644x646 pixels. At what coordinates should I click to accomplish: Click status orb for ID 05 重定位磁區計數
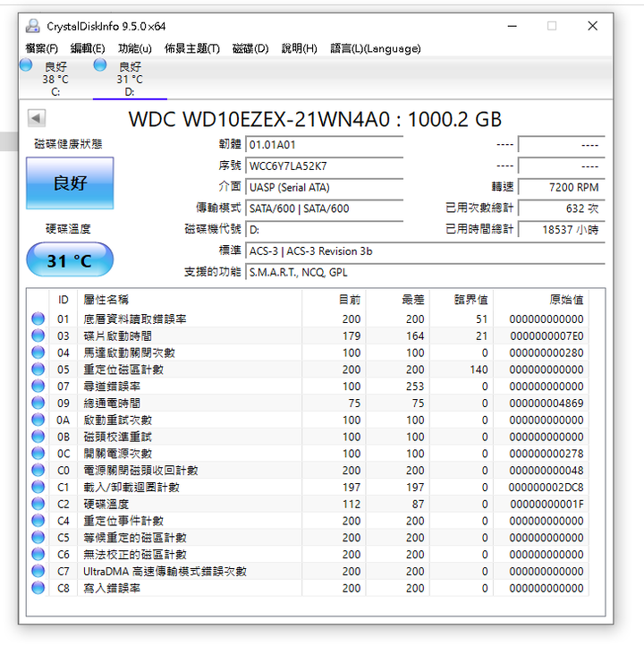38,370
